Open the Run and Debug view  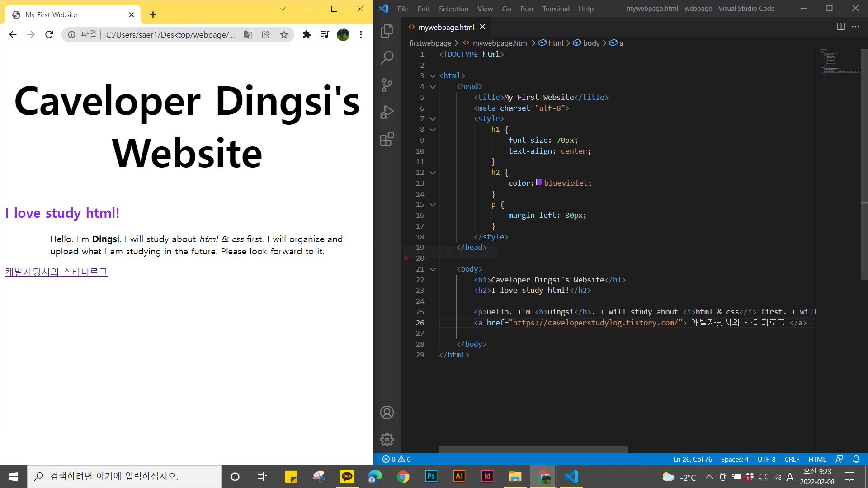[x=387, y=112]
